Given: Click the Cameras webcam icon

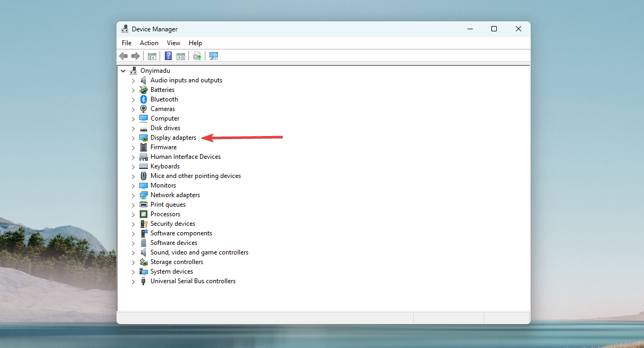Looking at the screenshot, I should [x=143, y=109].
